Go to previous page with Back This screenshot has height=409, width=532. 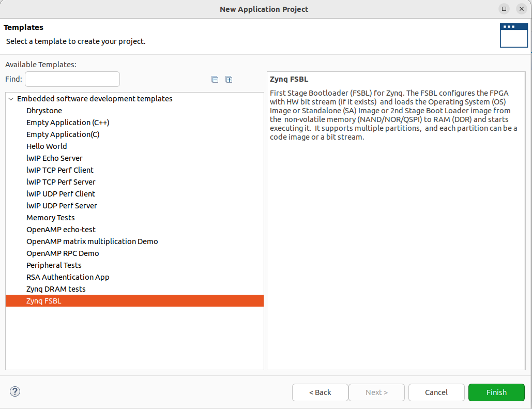click(320, 392)
